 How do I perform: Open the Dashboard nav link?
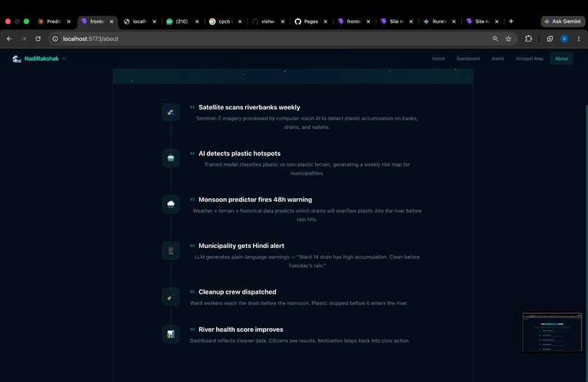[x=468, y=59]
